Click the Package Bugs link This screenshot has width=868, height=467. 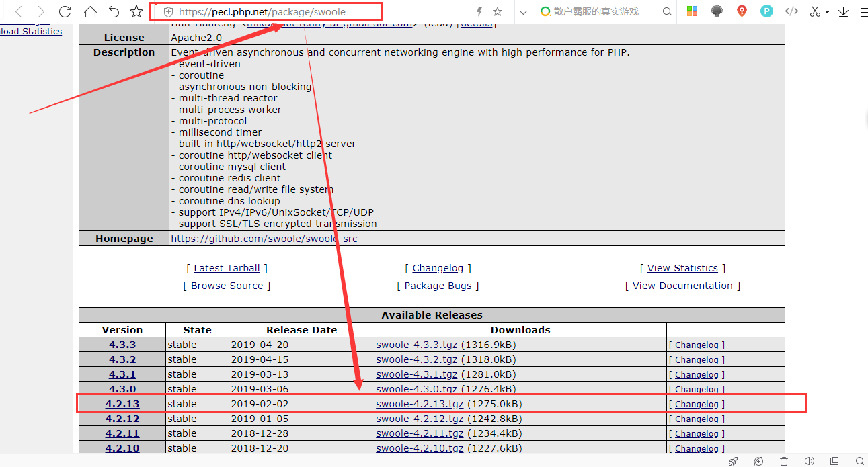(x=438, y=286)
